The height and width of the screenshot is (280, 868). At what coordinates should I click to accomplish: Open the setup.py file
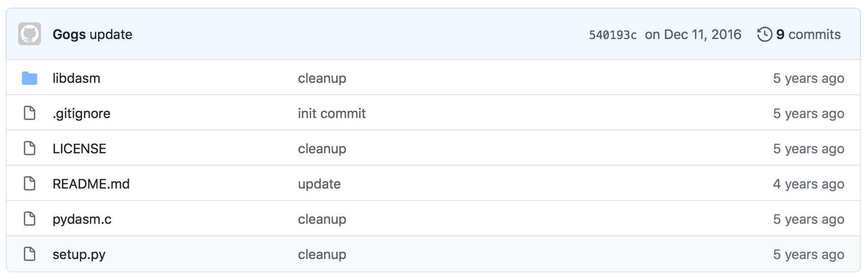pyautogui.click(x=80, y=254)
